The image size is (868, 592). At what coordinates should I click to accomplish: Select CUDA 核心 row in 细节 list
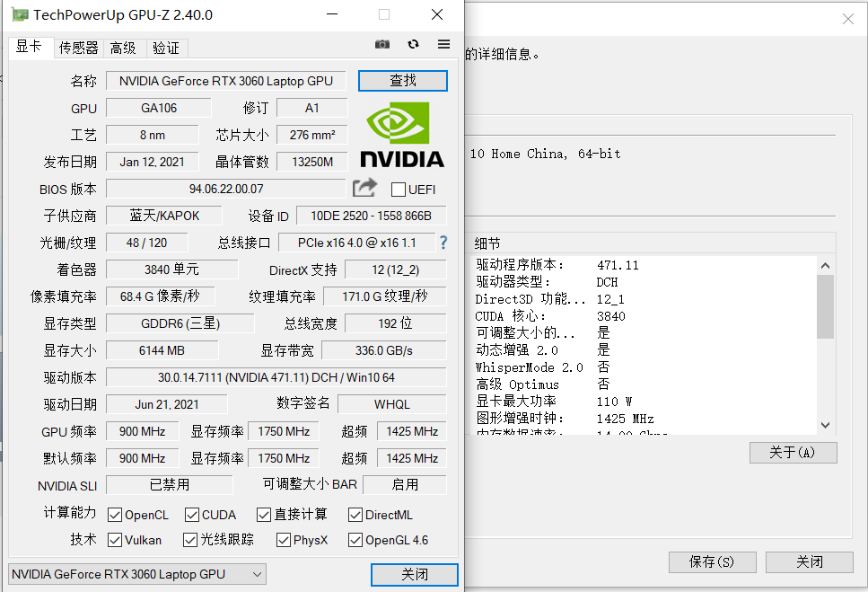pyautogui.click(x=644, y=316)
